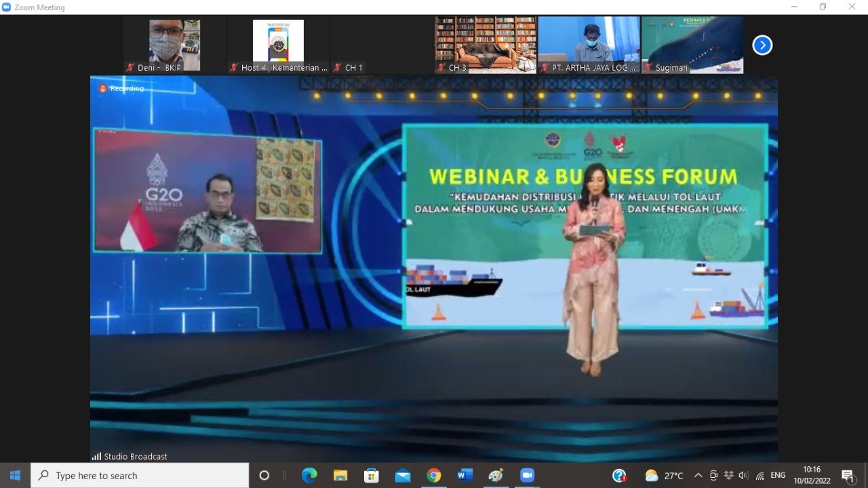Open the notification action center
This screenshot has height=488, width=868.
coord(848,476)
